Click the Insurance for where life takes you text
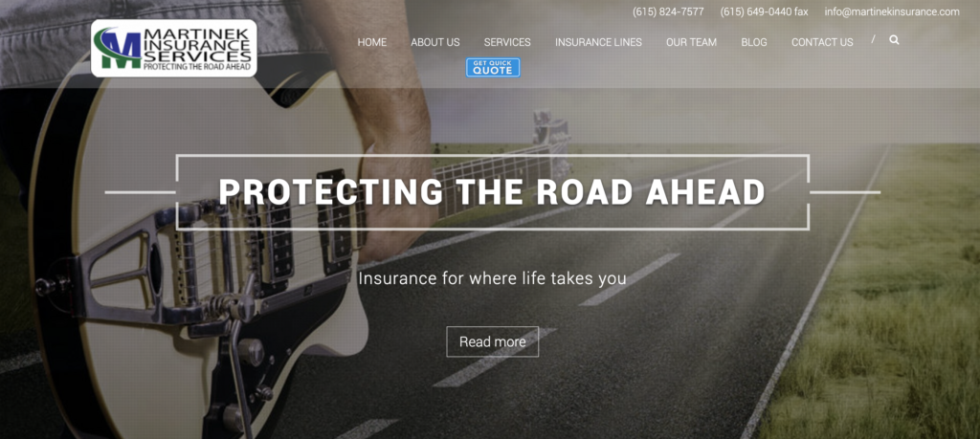The image size is (980, 439). 493,278
